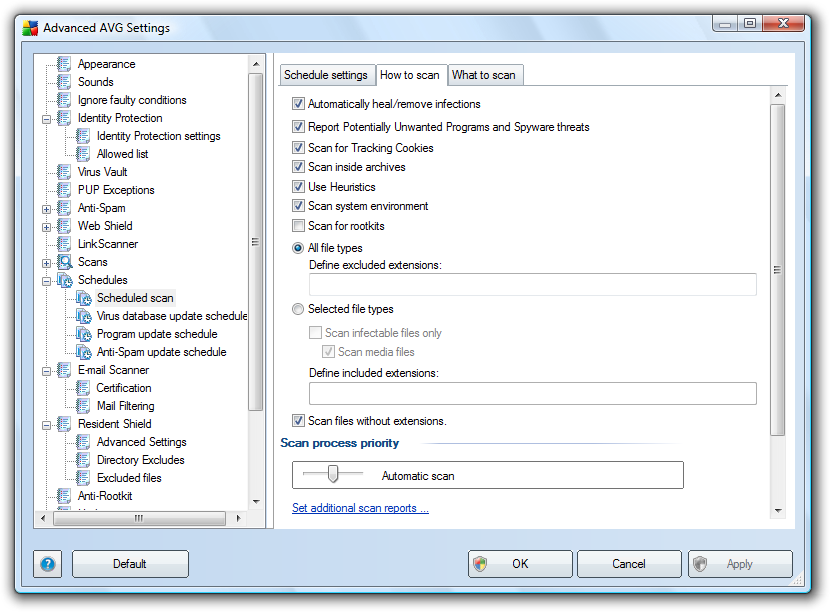The height and width of the screenshot is (612, 830).
Task: Click the settings pane scroll down arrow
Action: 778,511
